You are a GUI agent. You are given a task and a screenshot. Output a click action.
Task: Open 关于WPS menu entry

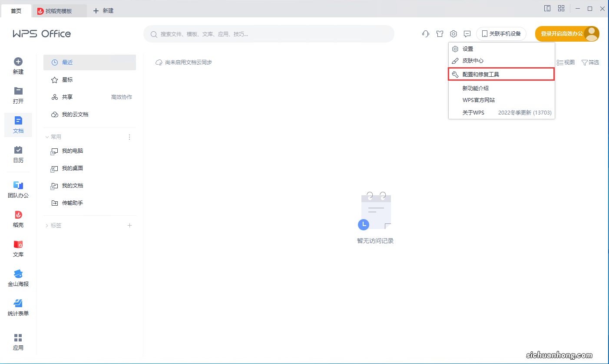pyautogui.click(x=502, y=112)
